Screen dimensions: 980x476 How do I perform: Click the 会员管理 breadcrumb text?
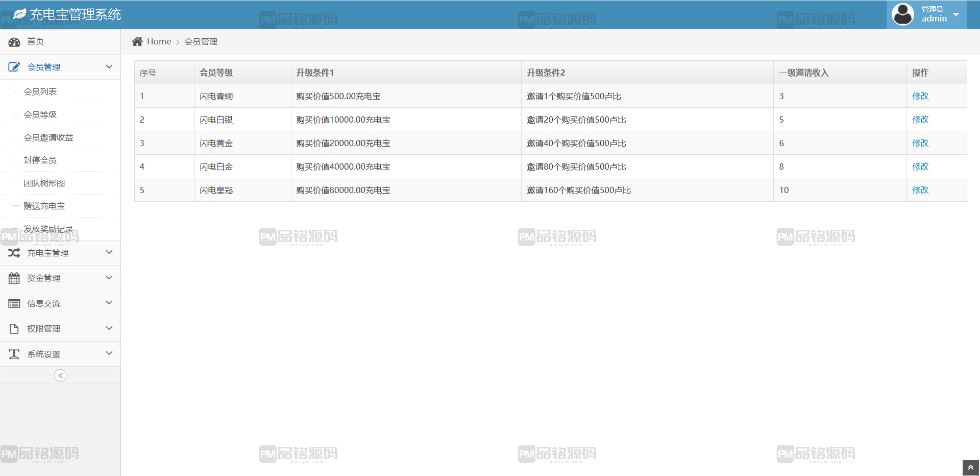pos(201,41)
